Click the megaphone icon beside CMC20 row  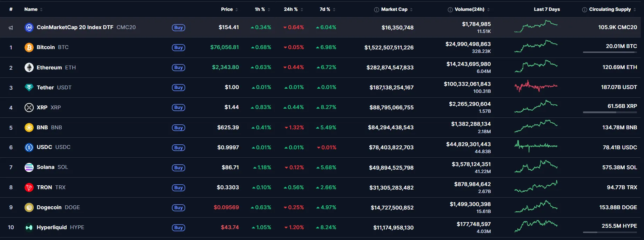(x=11, y=28)
